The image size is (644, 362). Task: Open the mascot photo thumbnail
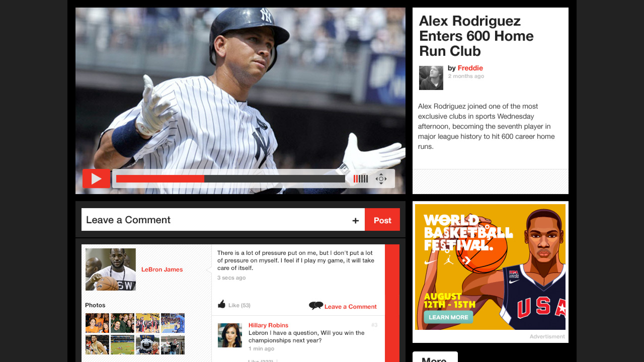147,345
